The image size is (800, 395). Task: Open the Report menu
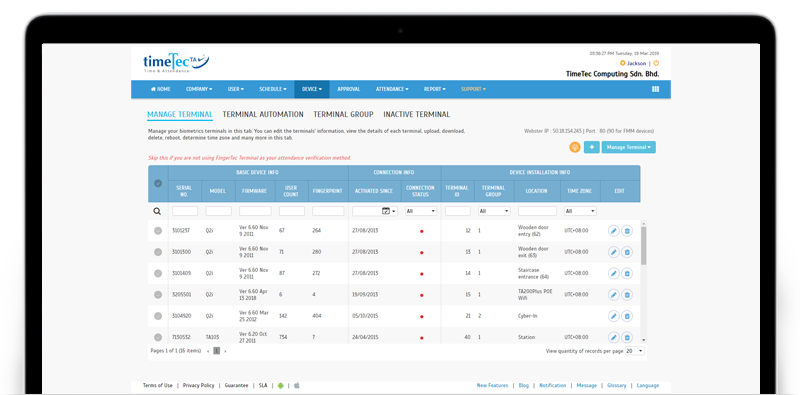click(435, 89)
